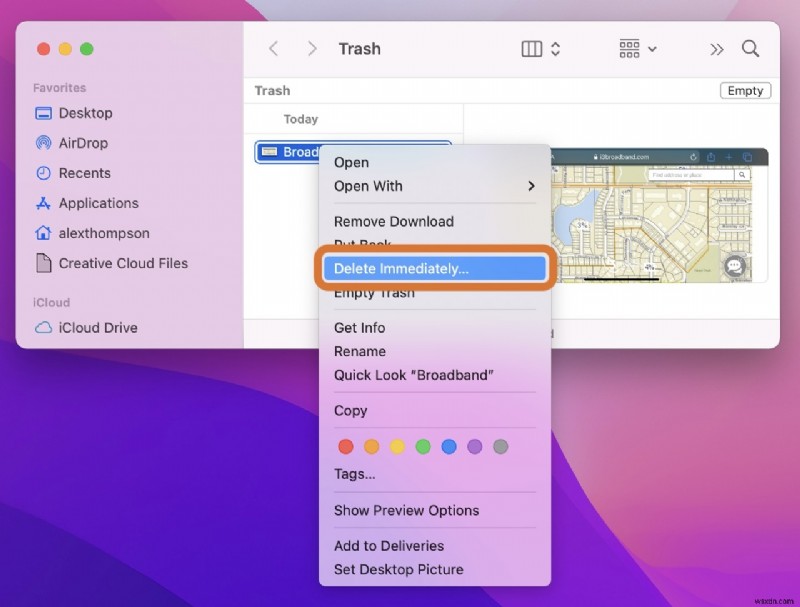The image size is (800, 607).
Task: Click the search magnifier icon
Action: pos(750,48)
